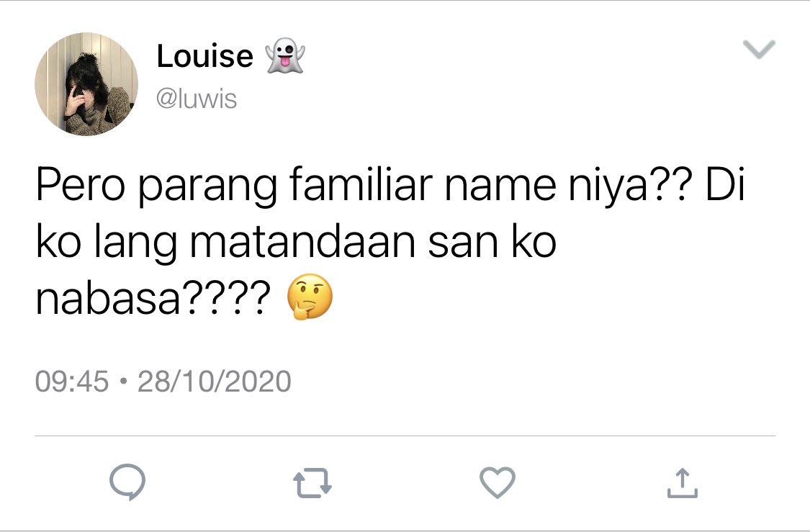Click the thinking face emoji in the tweet
The image size is (810, 532).
(310, 297)
